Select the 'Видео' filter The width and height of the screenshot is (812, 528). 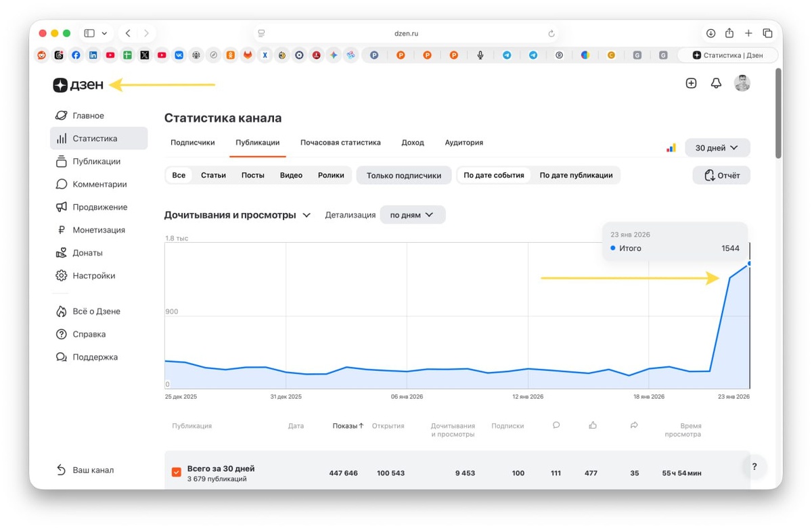click(291, 175)
